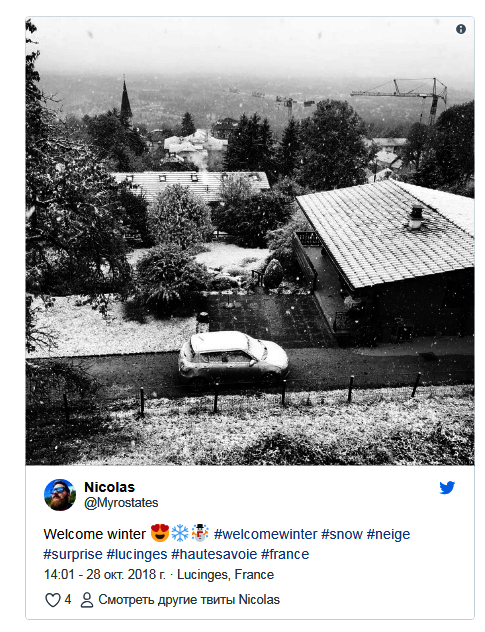Click Смотреть другие твиты Nicolas
The width and height of the screenshot is (485, 632).
[x=189, y=599]
